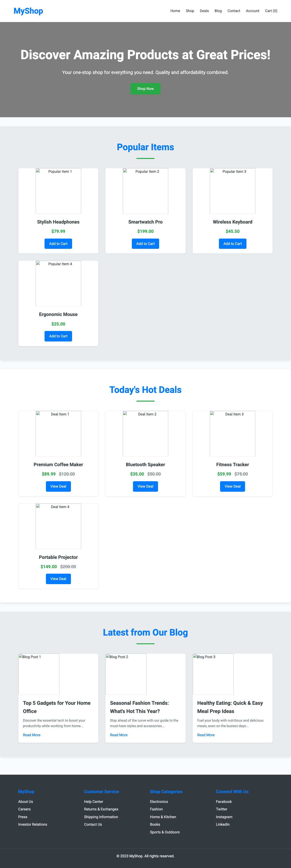View the Portable Projector deal

point(58,579)
